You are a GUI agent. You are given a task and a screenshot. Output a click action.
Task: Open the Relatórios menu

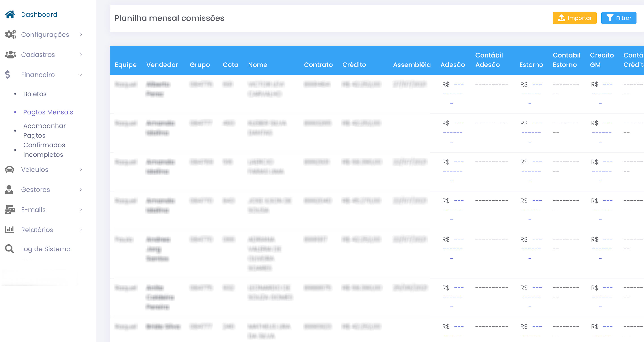tap(37, 229)
